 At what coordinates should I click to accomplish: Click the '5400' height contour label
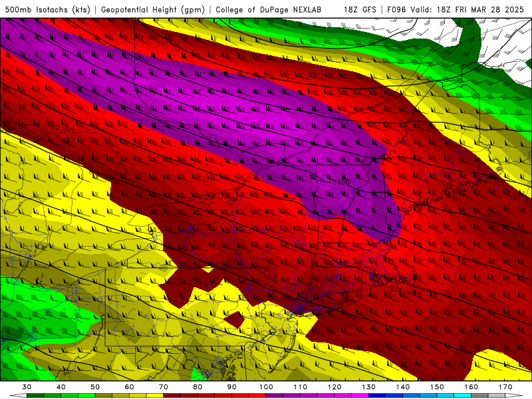[x=340, y=182]
